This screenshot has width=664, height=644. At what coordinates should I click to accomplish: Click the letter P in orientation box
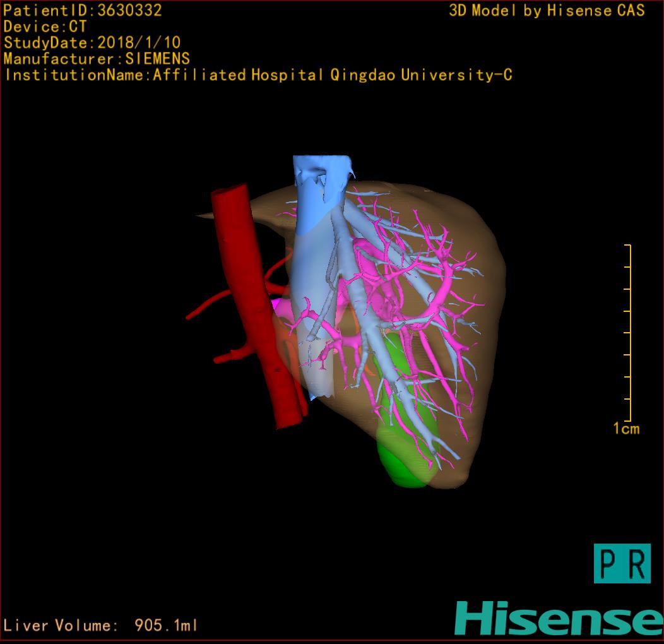(608, 564)
